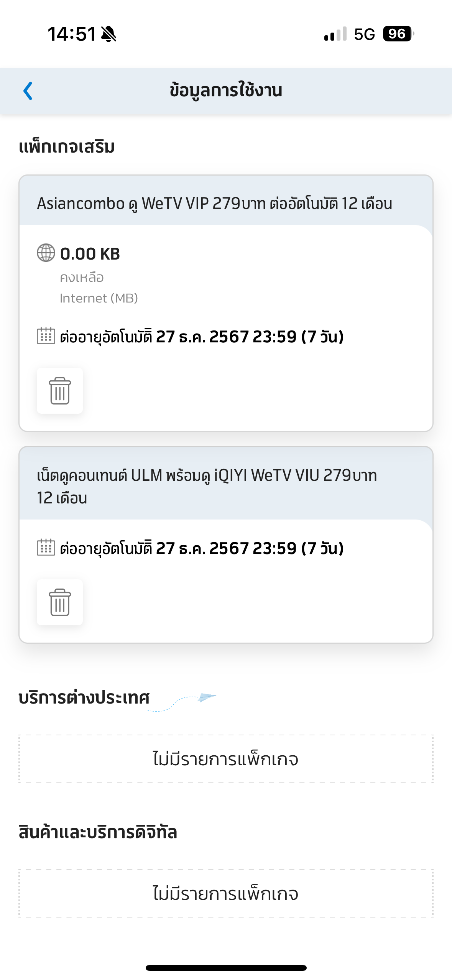Tap the บริการต่างประเทศ section heading
Image resolution: width=452 pixels, height=980 pixels.
click(84, 697)
